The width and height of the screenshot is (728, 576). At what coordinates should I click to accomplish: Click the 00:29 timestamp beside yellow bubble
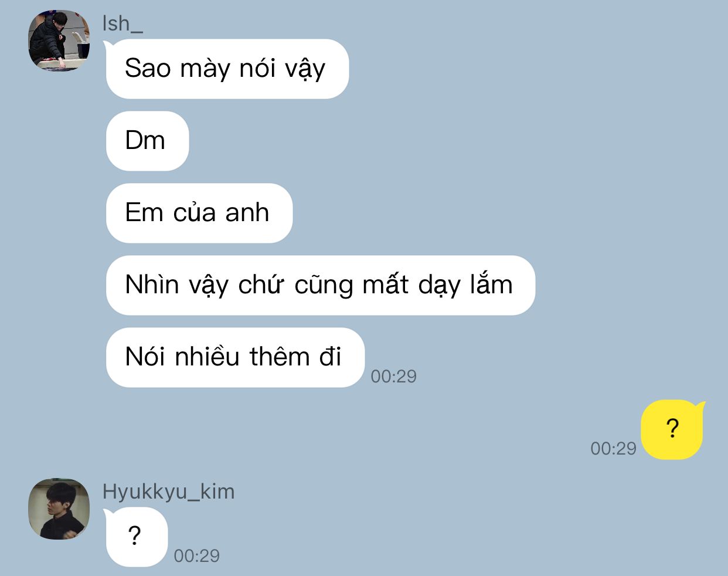coord(613,448)
